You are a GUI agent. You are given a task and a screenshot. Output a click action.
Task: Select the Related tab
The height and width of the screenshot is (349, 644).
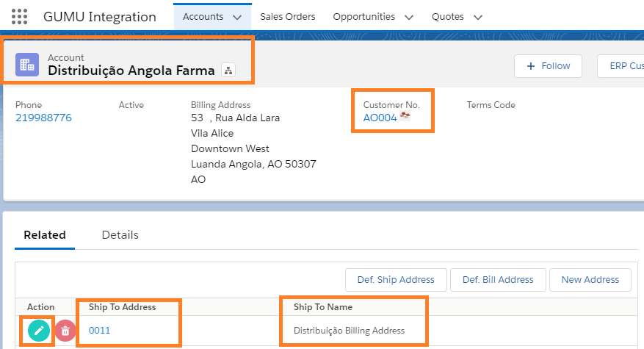tap(45, 235)
